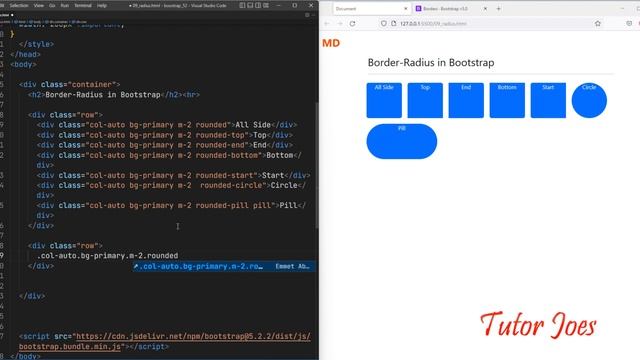Close the Document browser tab
Image resolution: width=640 pixels, height=360 pixels.
(406, 9)
